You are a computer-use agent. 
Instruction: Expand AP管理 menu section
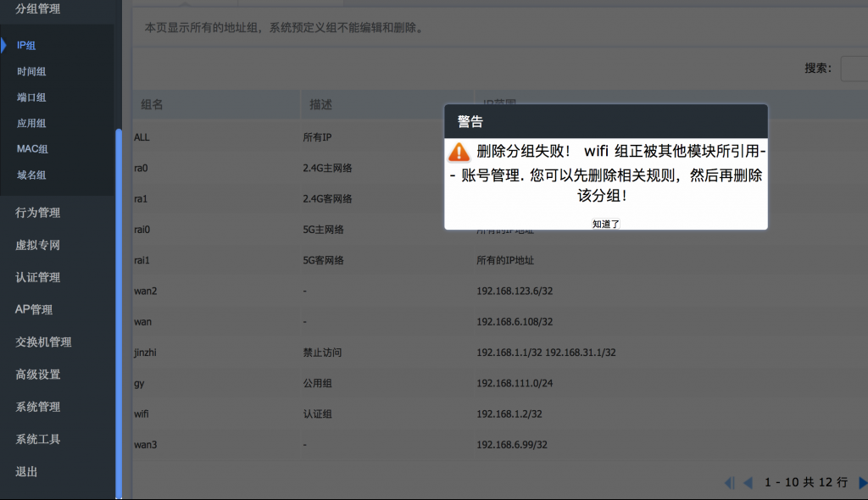(34, 309)
